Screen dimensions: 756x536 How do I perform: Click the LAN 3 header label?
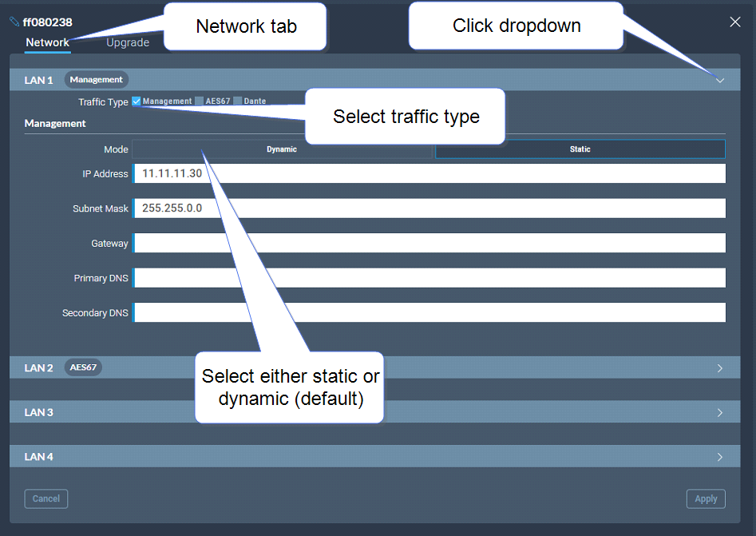[38, 412]
